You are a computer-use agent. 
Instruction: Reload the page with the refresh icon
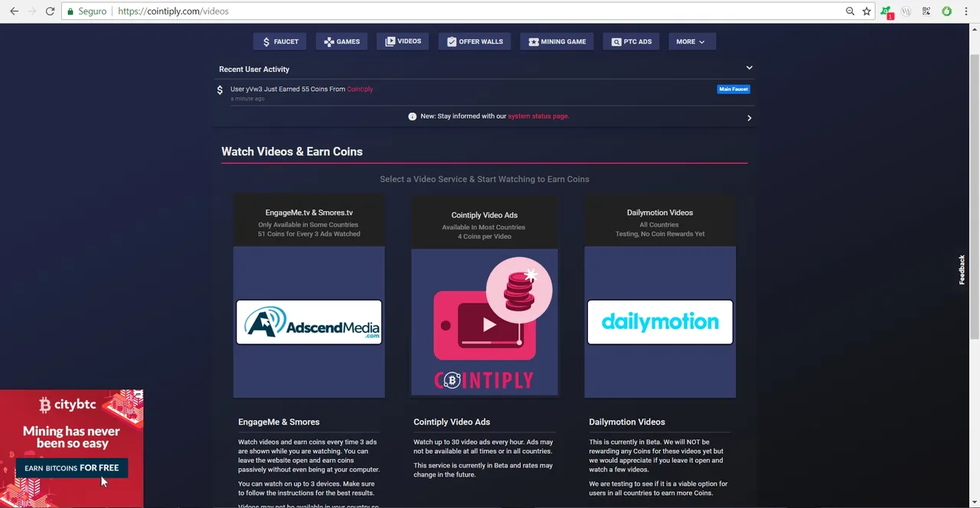pos(50,11)
